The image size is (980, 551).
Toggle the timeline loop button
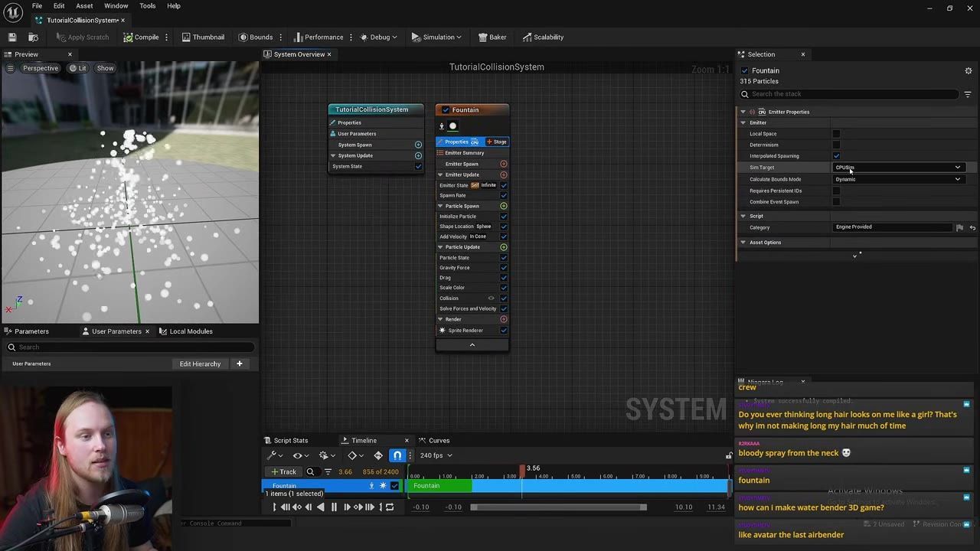pos(390,507)
